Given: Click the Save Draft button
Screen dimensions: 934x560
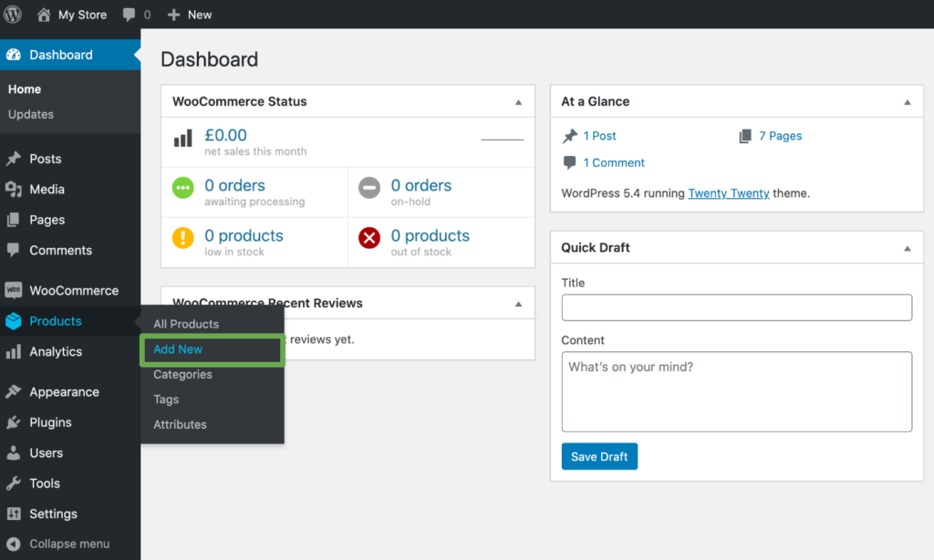Looking at the screenshot, I should pos(599,456).
